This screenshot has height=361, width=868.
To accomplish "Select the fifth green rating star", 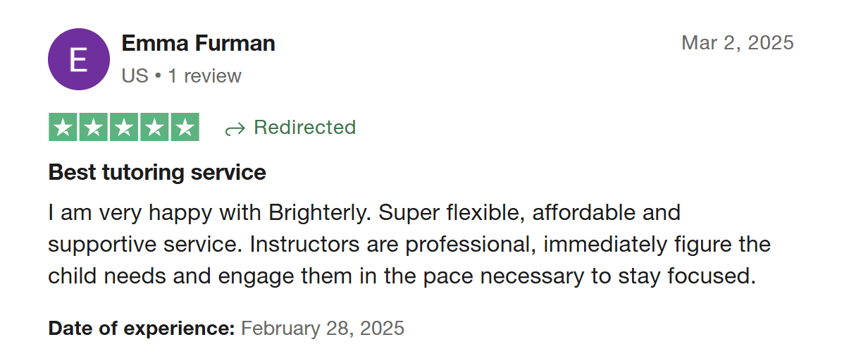I will point(185,128).
